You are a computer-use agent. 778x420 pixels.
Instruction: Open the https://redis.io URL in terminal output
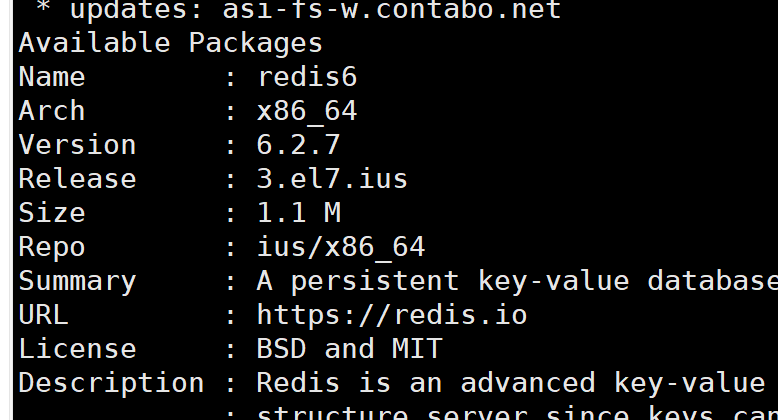[391, 315]
